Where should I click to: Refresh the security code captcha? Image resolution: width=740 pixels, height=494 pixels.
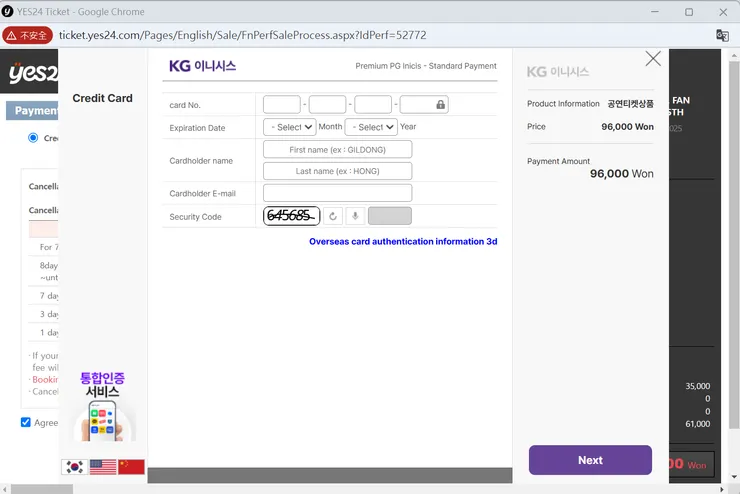[x=333, y=216]
